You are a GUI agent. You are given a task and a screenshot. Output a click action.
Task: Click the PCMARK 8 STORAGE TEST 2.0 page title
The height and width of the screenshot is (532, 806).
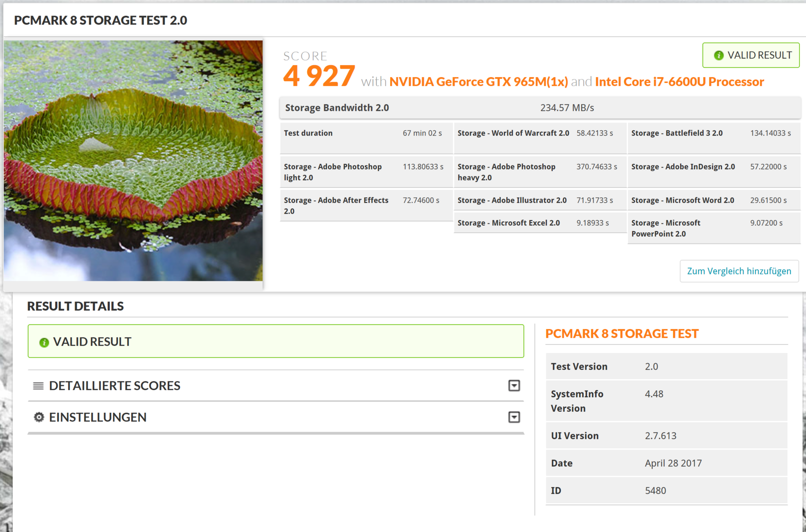(x=101, y=20)
